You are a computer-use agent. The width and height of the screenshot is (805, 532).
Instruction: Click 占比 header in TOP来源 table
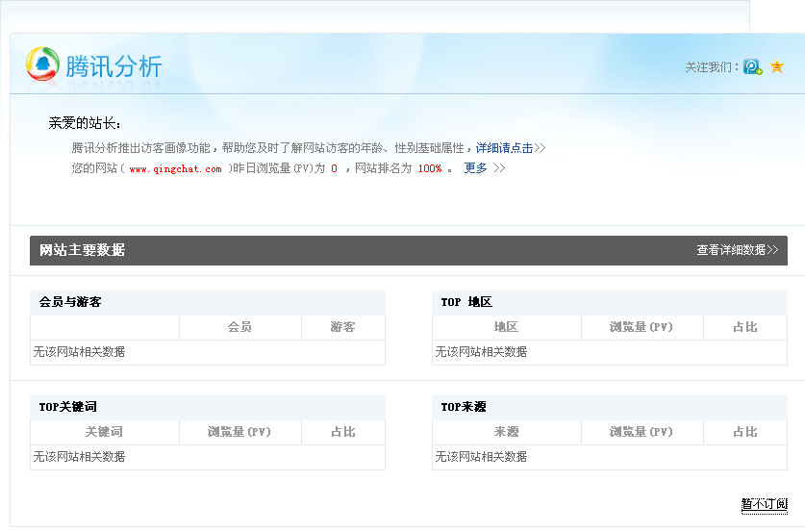[745, 432]
